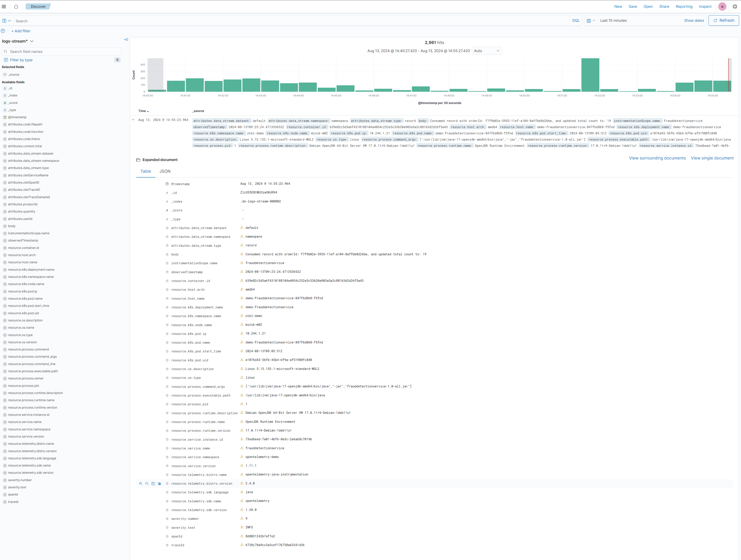The image size is (741, 560).
Task: Toggle resource.telemetry.distro.version column in table
Action: (x=153, y=484)
